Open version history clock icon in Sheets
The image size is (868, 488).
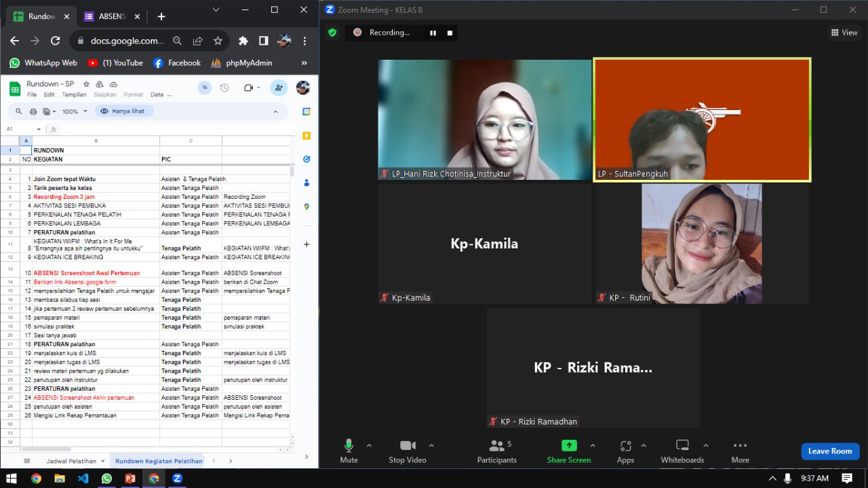(224, 88)
